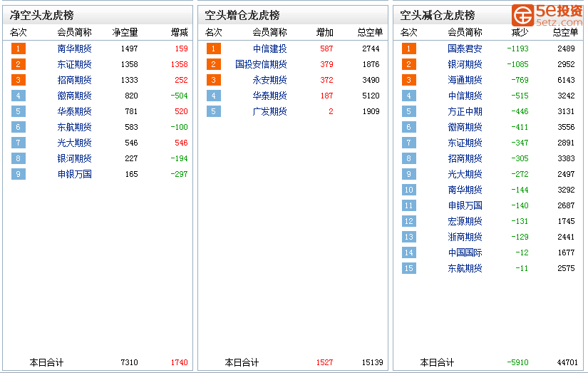Open 海通期货 link

coord(465,80)
